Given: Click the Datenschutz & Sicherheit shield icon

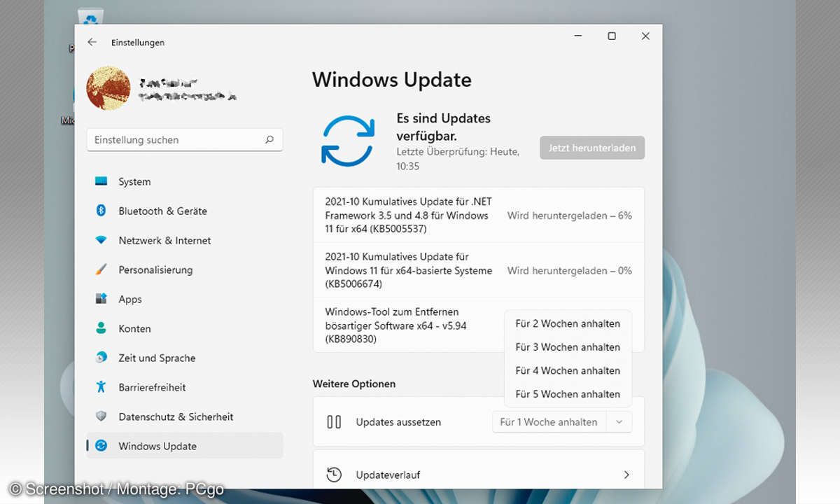Looking at the screenshot, I should 101,416.
